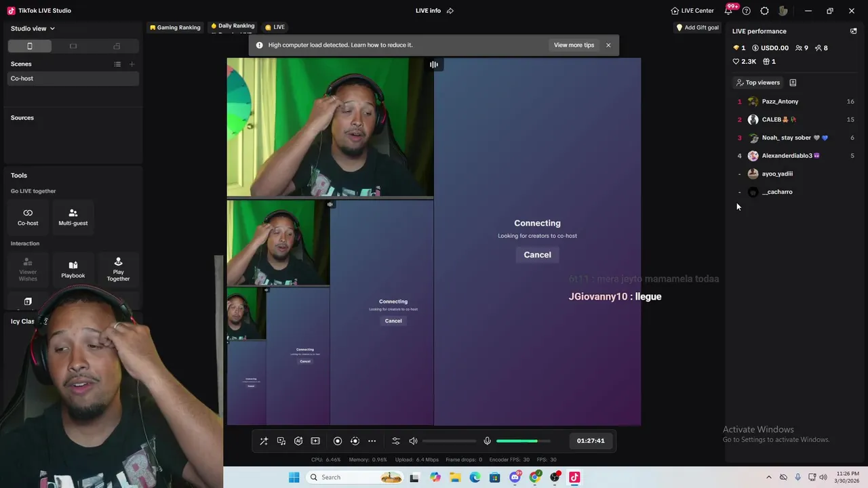Open the audio mixer sliders icon

coord(396,441)
